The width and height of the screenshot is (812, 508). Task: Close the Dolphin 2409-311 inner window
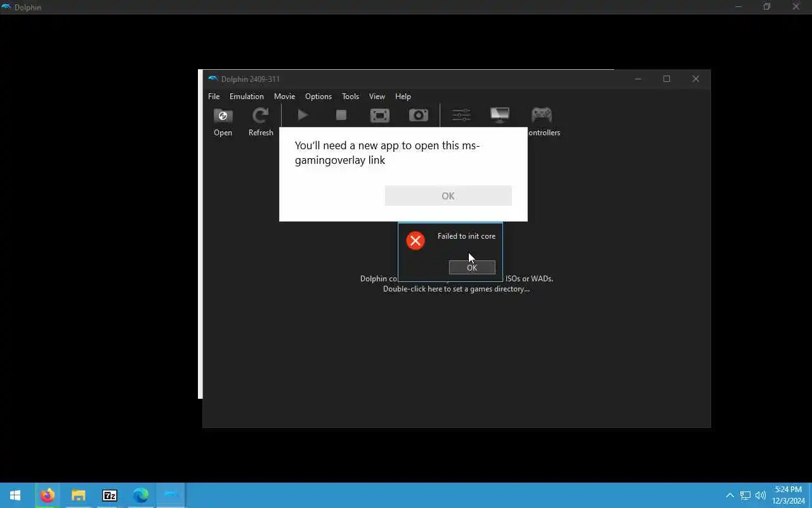pyautogui.click(x=695, y=79)
